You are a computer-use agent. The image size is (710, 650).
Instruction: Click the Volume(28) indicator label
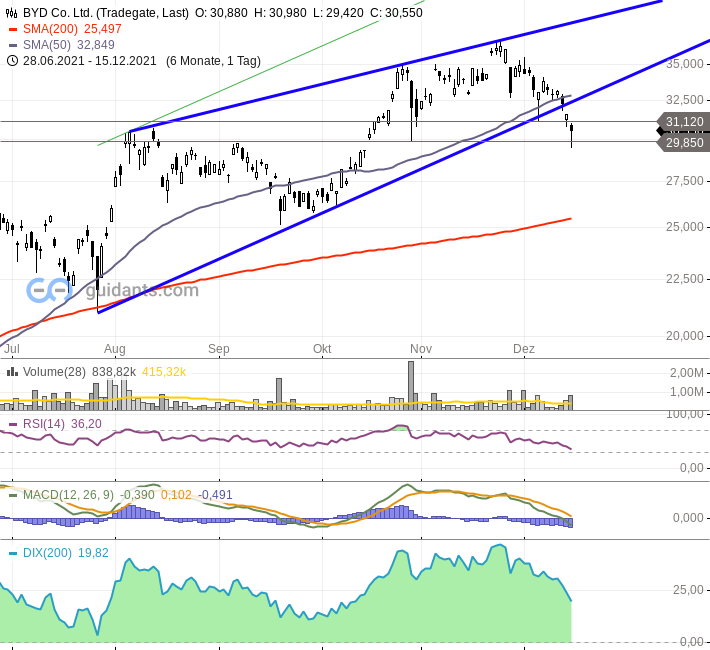coord(54,372)
